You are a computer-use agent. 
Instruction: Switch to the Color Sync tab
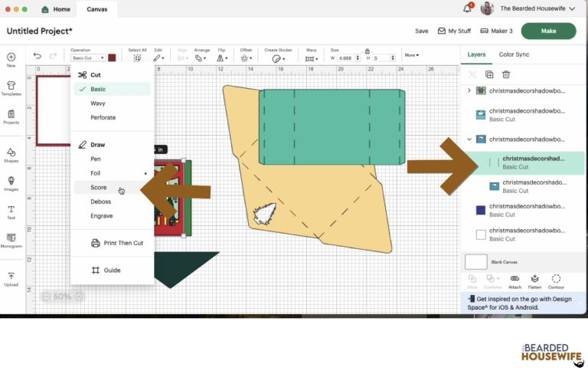pos(514,54)
